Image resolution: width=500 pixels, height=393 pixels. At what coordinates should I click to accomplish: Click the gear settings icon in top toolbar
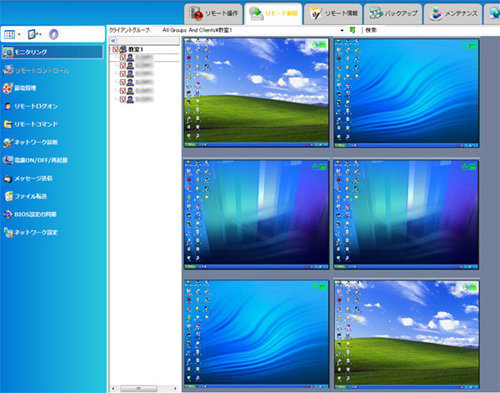[x=53, y=34]
